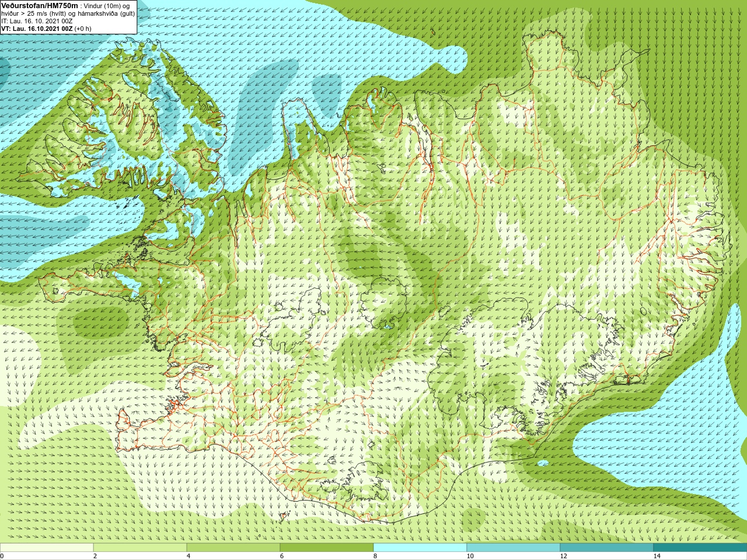Screen dimensions: 747x560
Task: Click the '0' label on the wind scale
Action: click(2, 556)
